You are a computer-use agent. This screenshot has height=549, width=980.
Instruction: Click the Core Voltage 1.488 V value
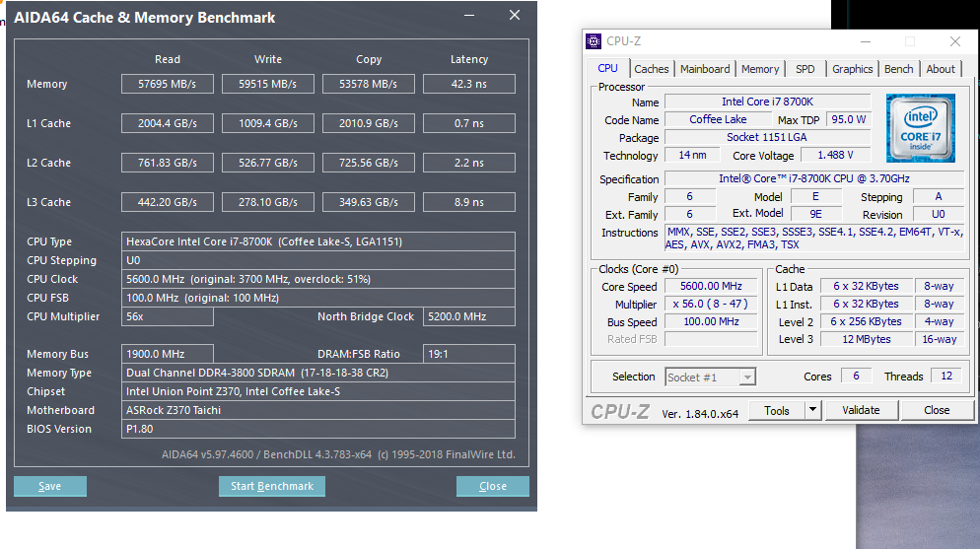(x=836, y=155)
